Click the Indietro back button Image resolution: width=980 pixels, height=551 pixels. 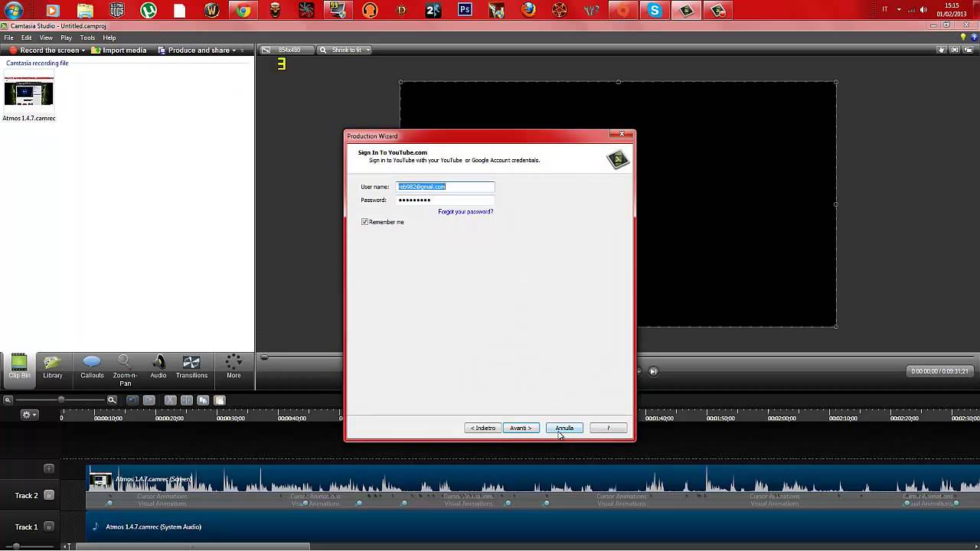click(x=483, y=428)
